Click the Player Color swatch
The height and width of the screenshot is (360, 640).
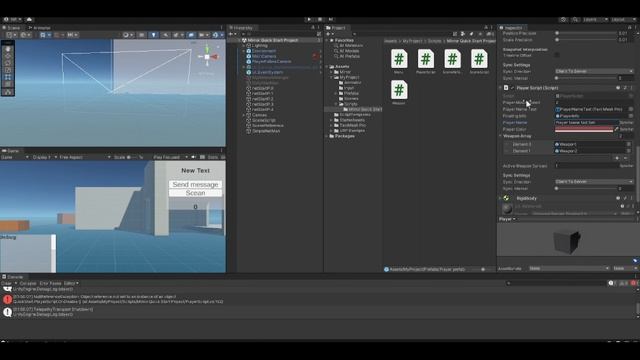coord(584,129)
